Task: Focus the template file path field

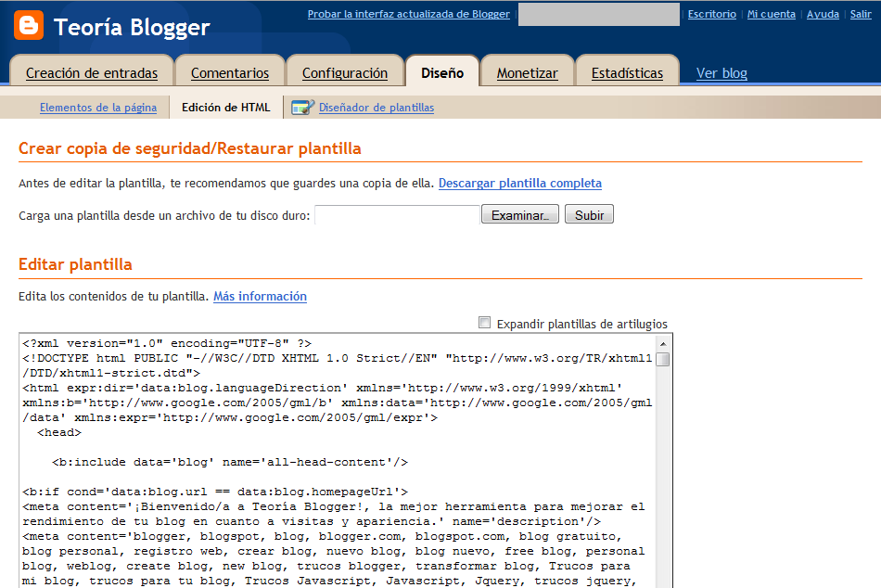Action: click(397, 215)
